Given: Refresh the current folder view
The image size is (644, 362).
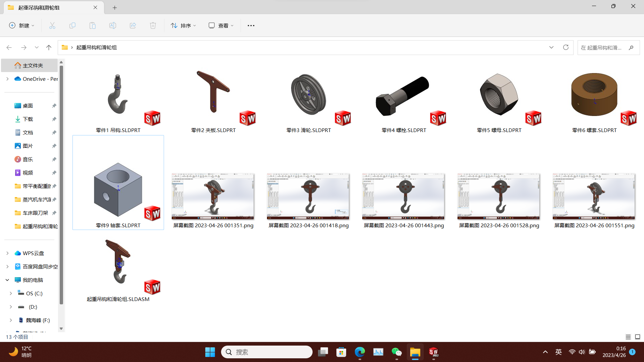Looking at the screenshot, I should (x=566, y=47).
